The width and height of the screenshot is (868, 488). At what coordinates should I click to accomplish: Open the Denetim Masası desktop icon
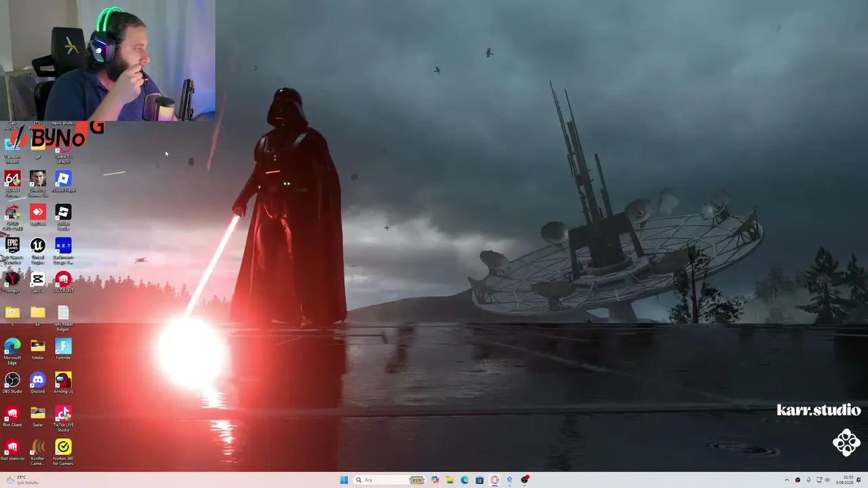[12, 150]
